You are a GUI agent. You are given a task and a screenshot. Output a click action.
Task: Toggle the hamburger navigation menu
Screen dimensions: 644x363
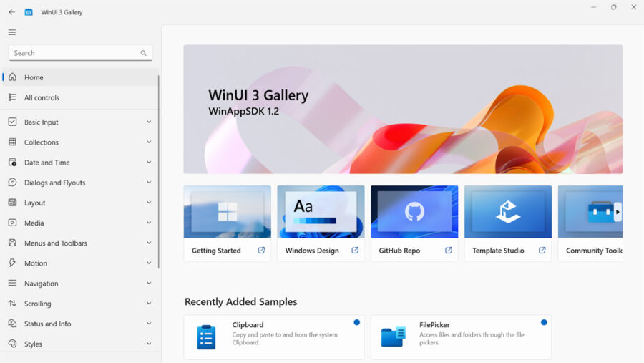12,32
